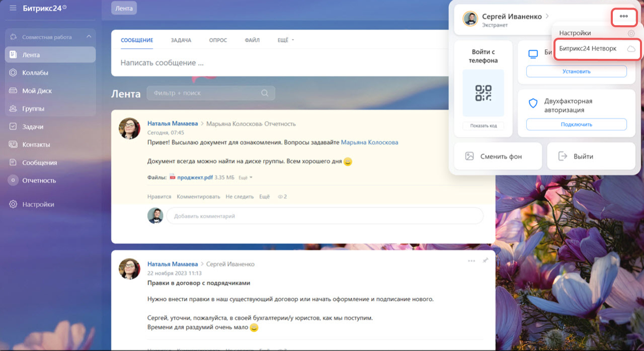Viewport: 644px width, 351px height.
Task: Switch to the СООБЩЕНИЕ tab
Action: tap(137, 40)
